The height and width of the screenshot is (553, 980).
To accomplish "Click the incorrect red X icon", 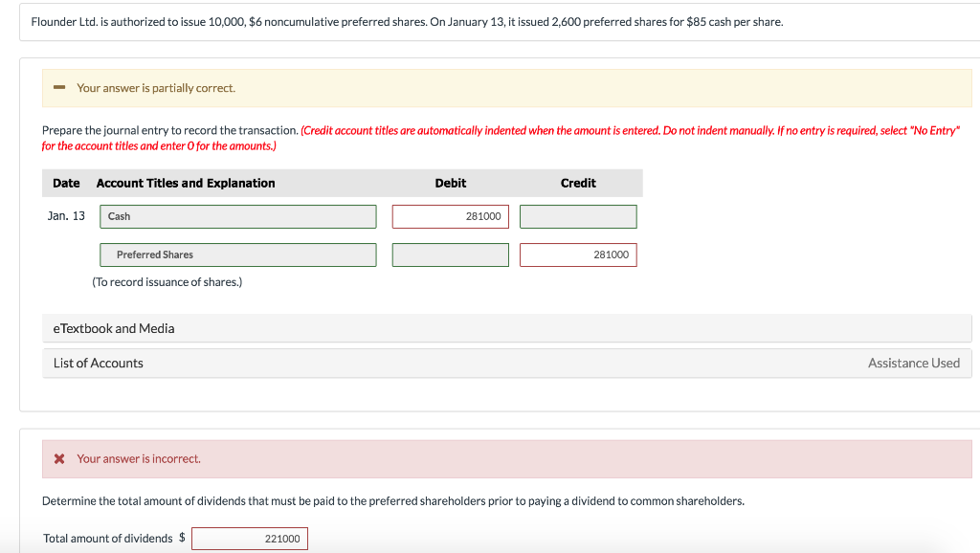I will (58, 458).
